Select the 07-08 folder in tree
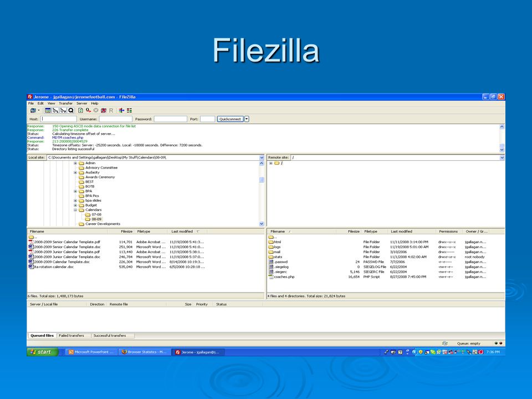532x399 pixels. (x=93, y=214)
